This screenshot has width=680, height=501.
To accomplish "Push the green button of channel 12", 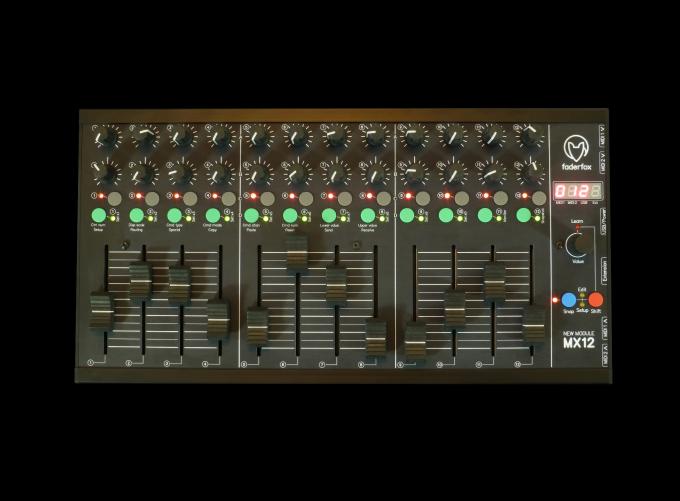I will 524,215.
